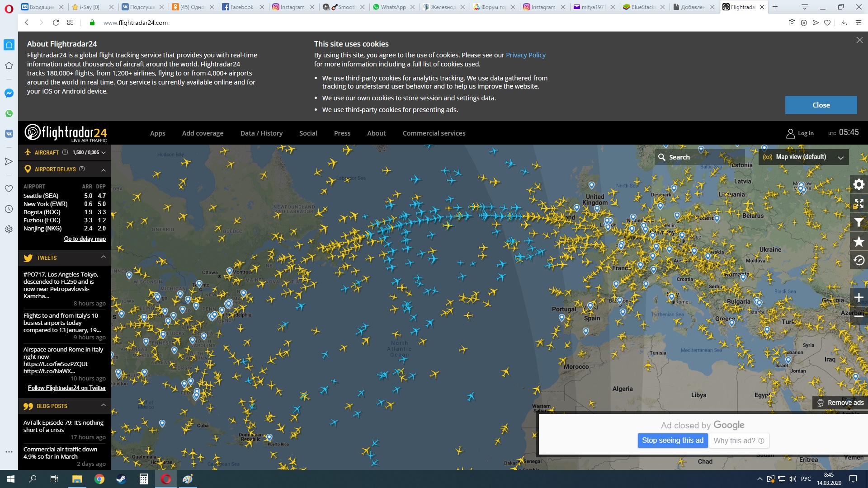Click the Log in user icon

click(x=791, y=133)
